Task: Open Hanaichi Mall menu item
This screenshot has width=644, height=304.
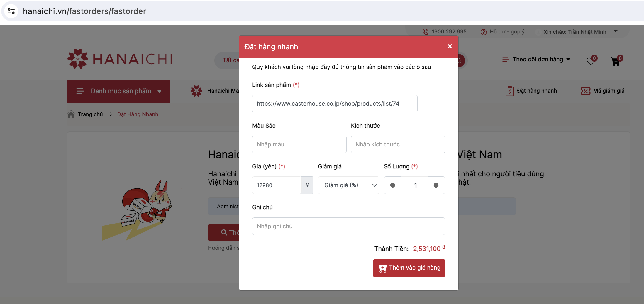Action: pyautogui.click(x=215, y=91)
